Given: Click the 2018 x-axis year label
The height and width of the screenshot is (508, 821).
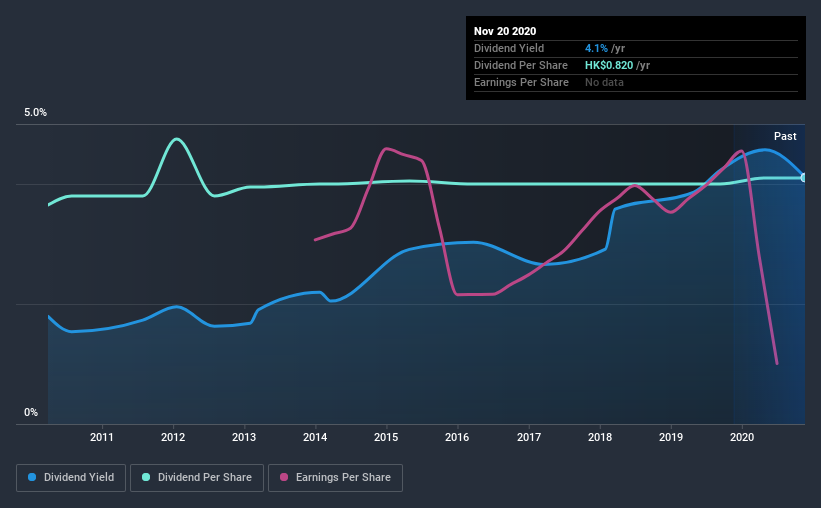Looking at the screenshot, I should pyautogui.click(x=600, y=437).
